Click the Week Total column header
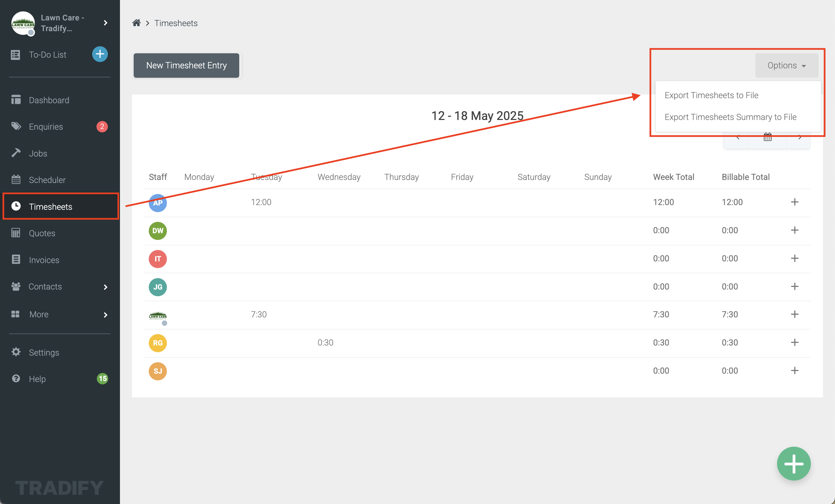Screen dimensions: 835x504 673,177
